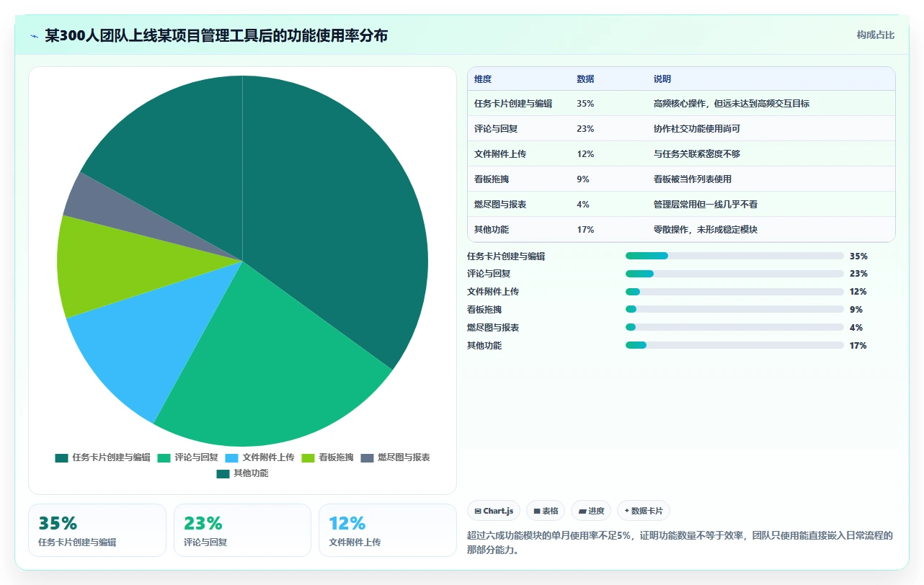Toggle 任务卡片创建与编辑 legend swatch

click(x=62, y=457)
